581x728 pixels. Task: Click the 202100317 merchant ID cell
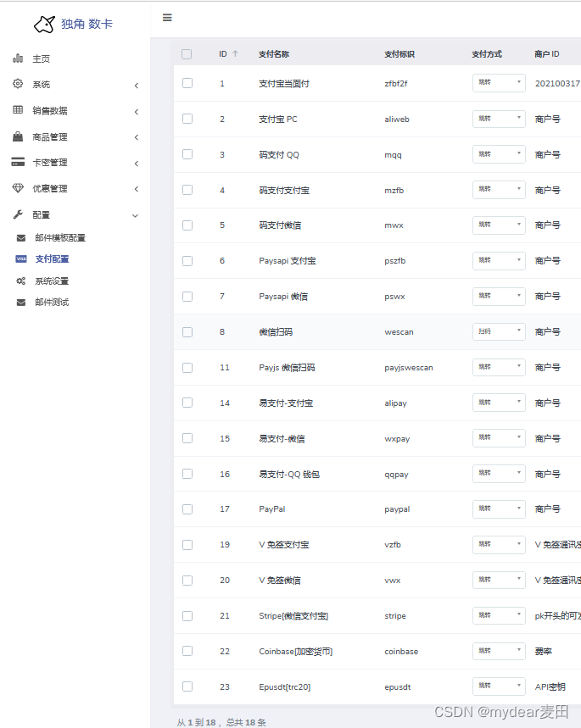pyautogui.click(x=557, y=84)
